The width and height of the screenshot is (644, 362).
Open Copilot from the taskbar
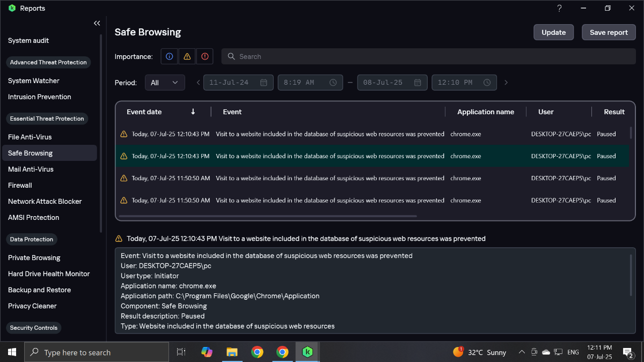click(207, 352)
